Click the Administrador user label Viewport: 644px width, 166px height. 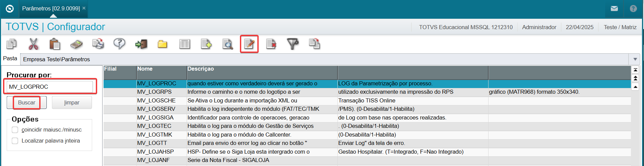[x=539, y=27]
